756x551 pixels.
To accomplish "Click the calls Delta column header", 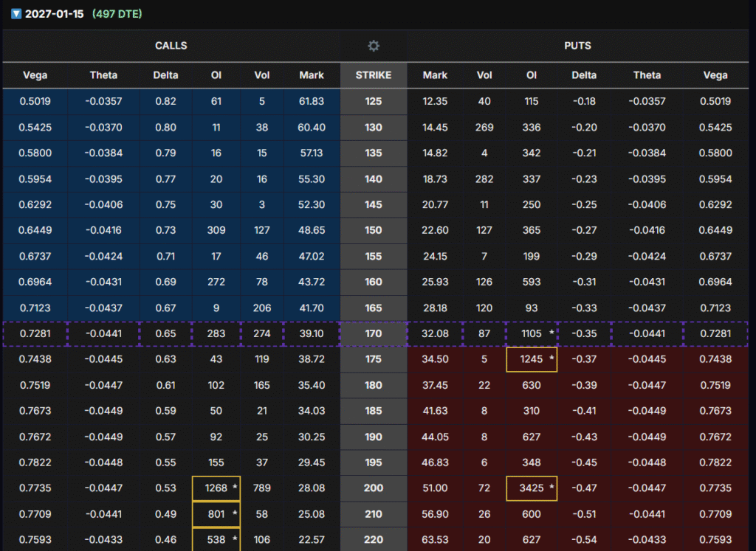I will (165, 75).
